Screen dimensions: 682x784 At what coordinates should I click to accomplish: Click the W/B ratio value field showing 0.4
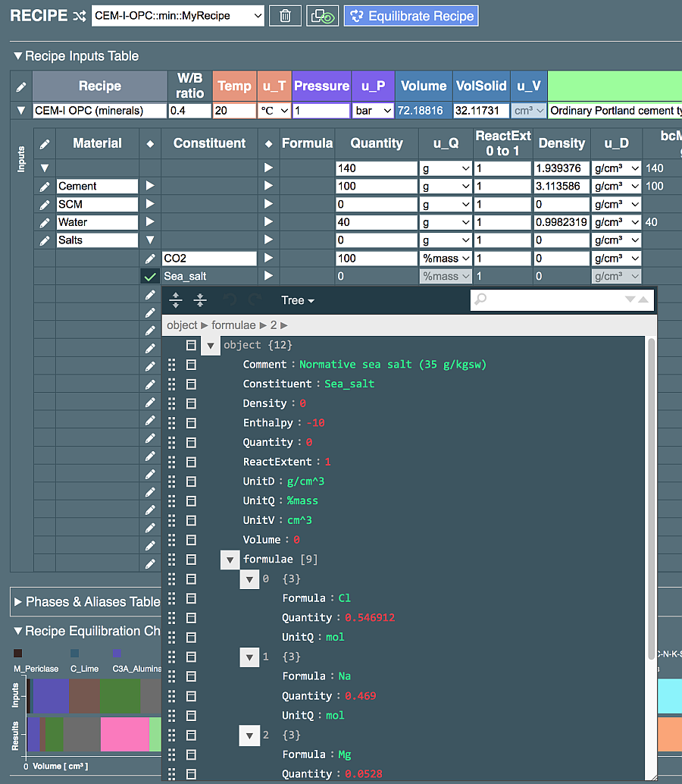tap(189, 111)
